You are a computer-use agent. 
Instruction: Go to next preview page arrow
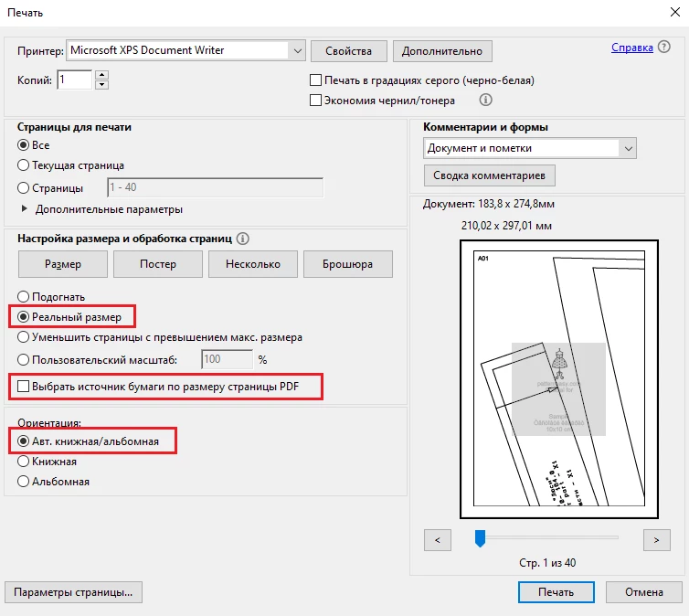656,540
